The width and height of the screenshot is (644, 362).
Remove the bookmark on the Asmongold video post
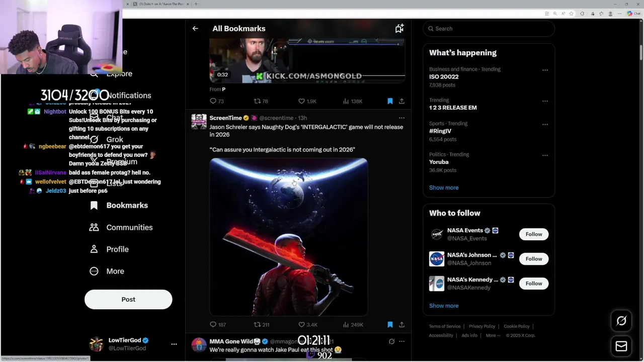tap(390, 101)
